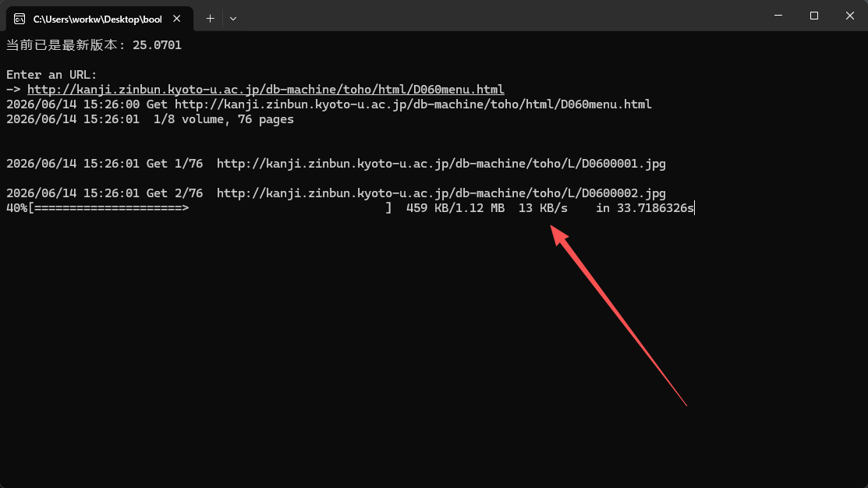Click the Get 2/76 D0600002.jpg line
Viewport: 868px width, 488px height.
click(x=336, y=193)
